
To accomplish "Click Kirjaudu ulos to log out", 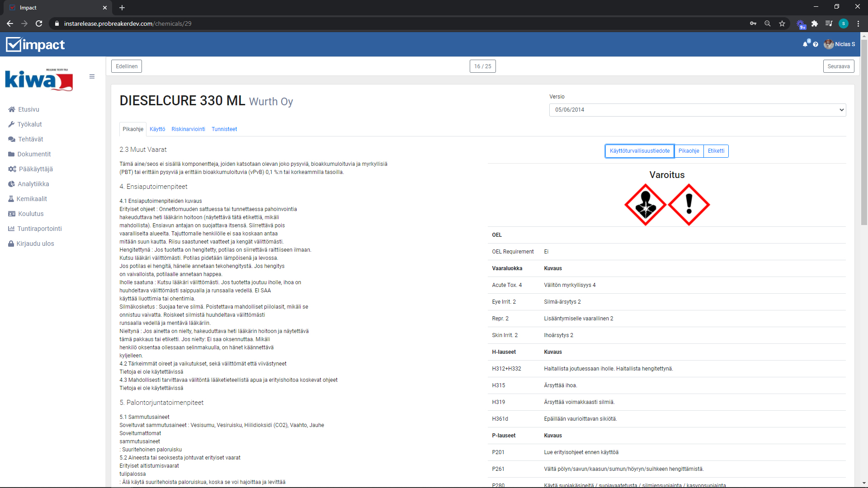I will coord(35,244).
